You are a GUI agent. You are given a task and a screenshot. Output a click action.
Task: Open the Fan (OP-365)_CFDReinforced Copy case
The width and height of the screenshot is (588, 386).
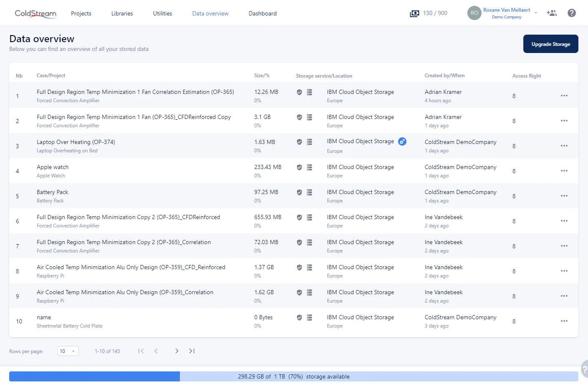pyautogui.click(x=134, y=117)
